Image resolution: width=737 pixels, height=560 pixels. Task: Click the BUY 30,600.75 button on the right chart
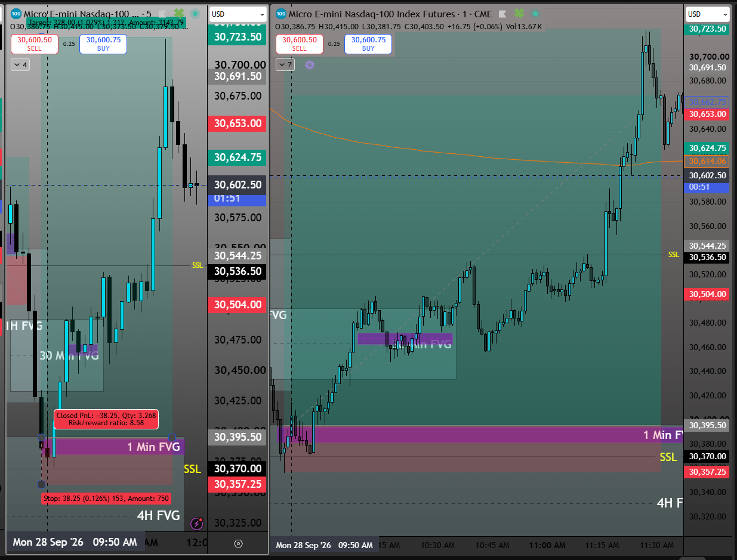368,44
